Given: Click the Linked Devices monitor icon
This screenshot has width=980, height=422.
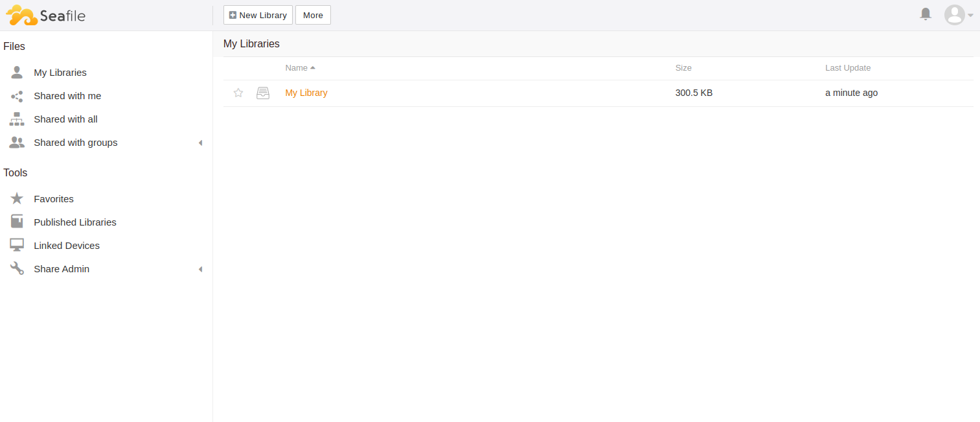Looking at the screenshot, I should click(x=17, y=246).
